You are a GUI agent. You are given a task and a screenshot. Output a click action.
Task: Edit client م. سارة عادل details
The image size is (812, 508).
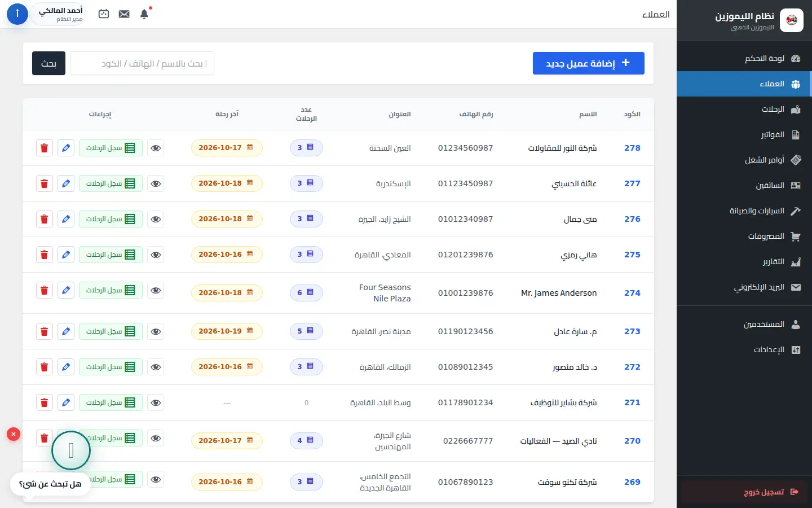(66, 331)
